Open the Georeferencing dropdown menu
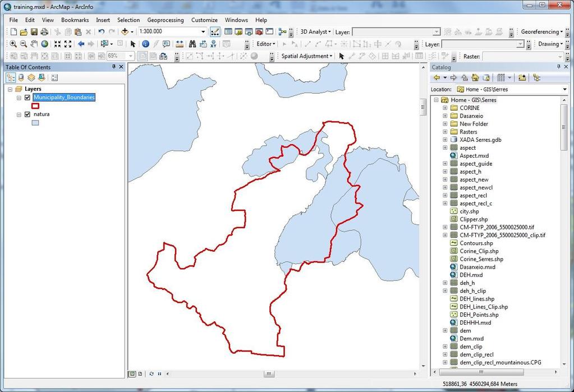 click(x=542, y=32)
